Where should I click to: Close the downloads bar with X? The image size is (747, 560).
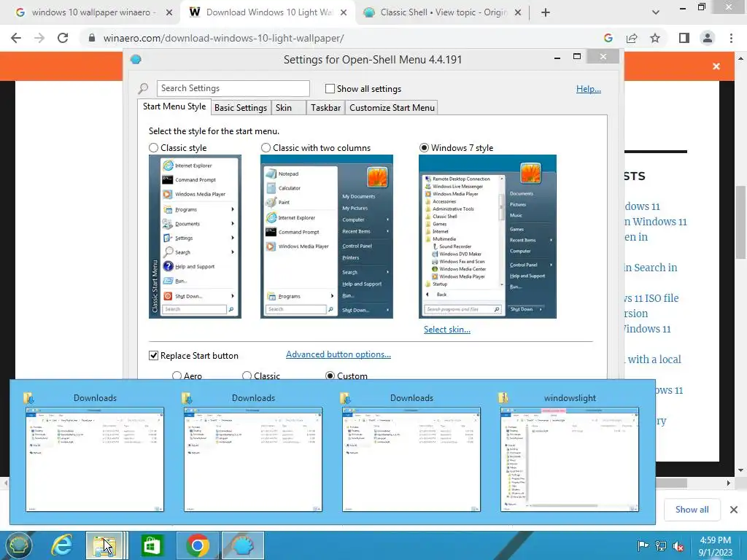(734, 510)
